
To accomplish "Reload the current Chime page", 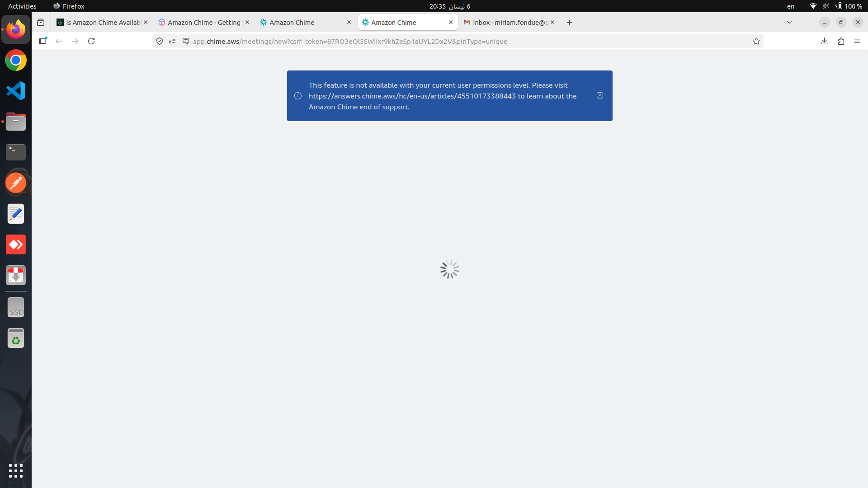I will [x=91, y=41].
